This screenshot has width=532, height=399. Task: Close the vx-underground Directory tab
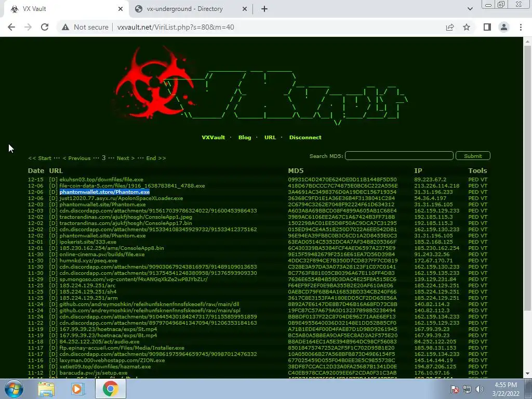tap(245, 9)
